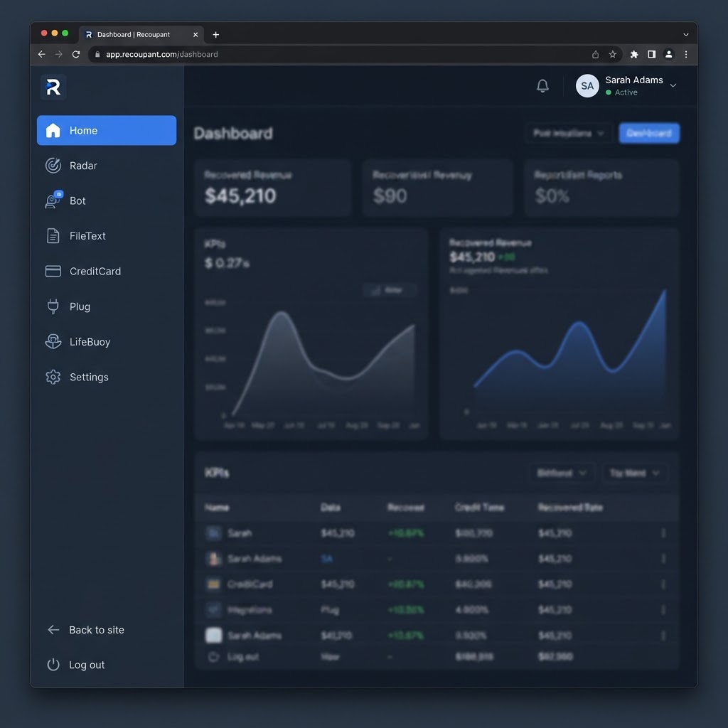The height and width of the screenshot is (728, 728).
Task: Click the FileText document icon
Action: pos(53,236)
